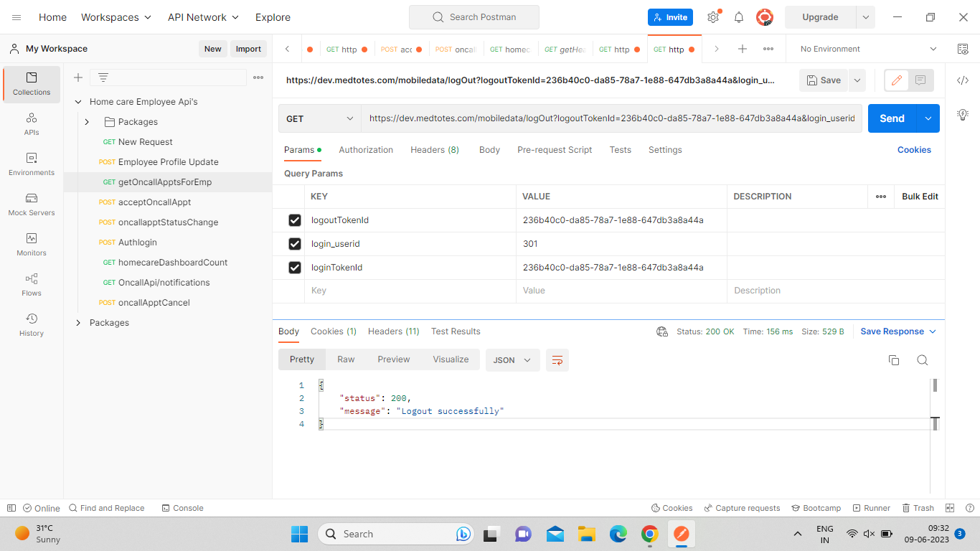Click the Invite button
Viewport: 980px width, 551px height.
click(x=671, y=17)
